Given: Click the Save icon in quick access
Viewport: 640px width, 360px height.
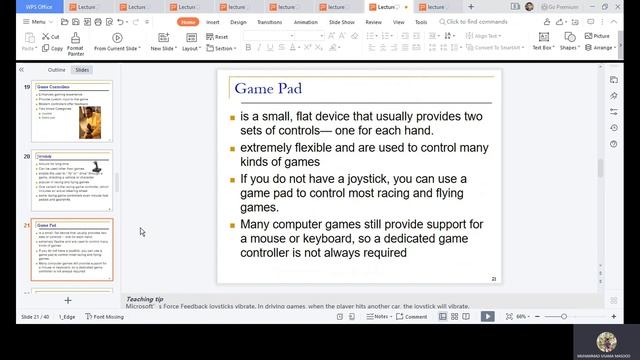Looking at the screenshot, I should [76, 22].
